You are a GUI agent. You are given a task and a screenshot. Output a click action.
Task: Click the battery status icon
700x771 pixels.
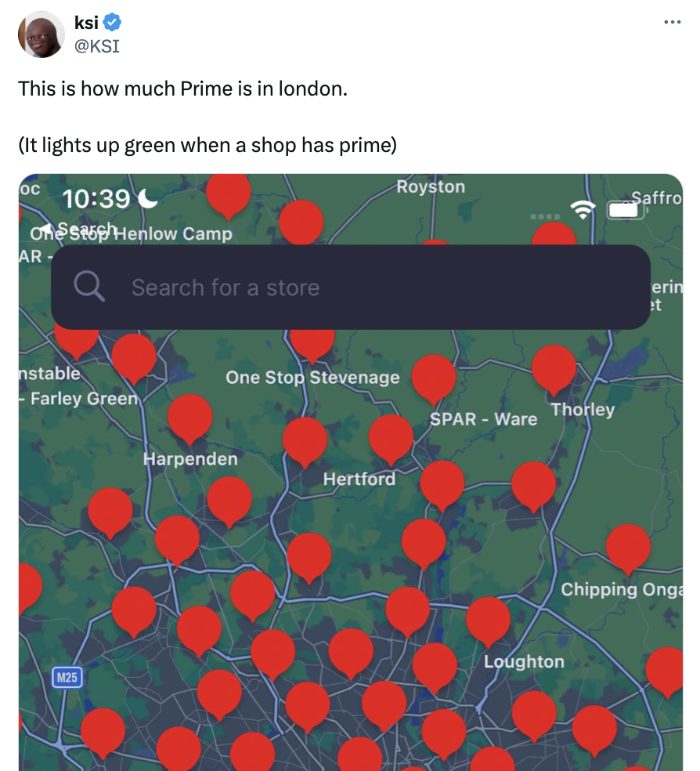click(x=624, y=209)
